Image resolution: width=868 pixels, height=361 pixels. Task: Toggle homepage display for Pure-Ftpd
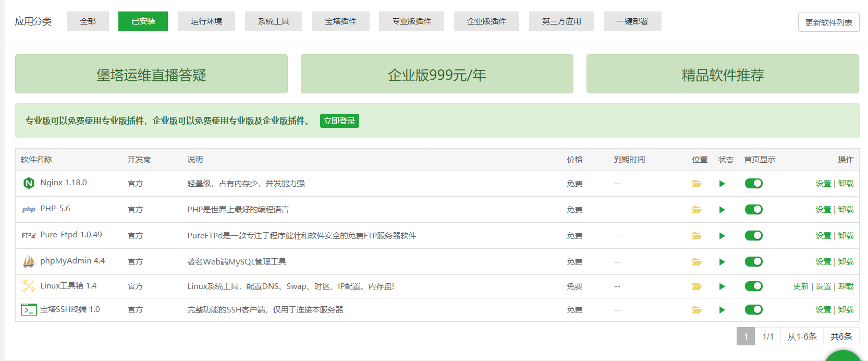pyautogui.click(x=754, y=235)
